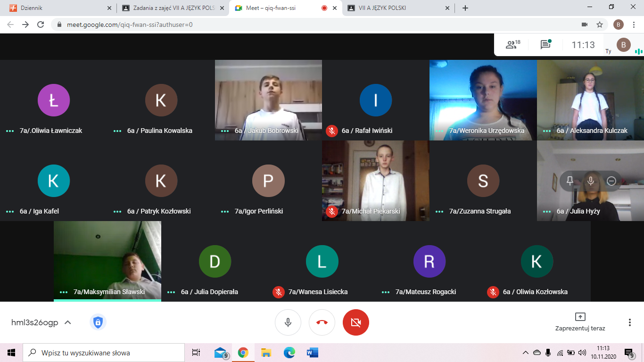Click the user account avatar in Meet bar
The image size is (644, 362).
tap(623, 45)
